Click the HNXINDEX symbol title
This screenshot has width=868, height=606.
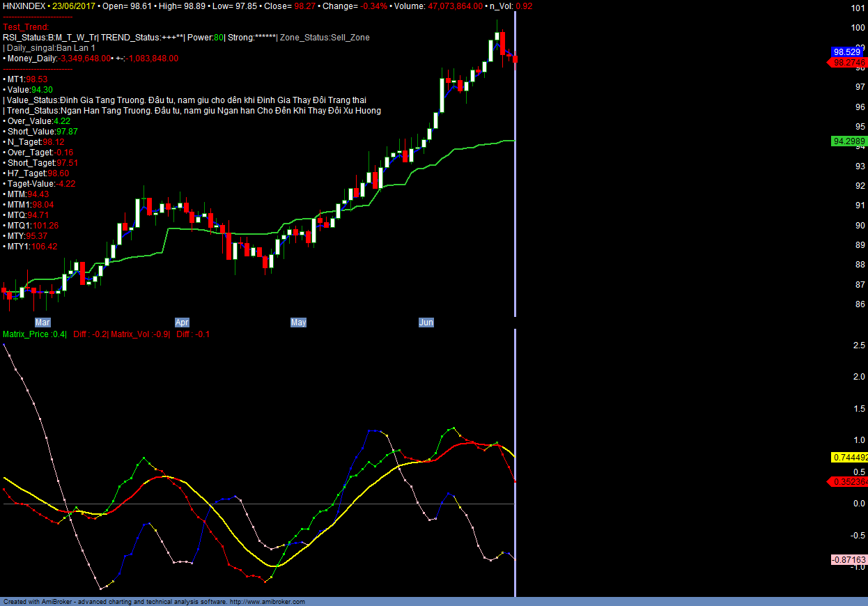(x=24, y=6)
